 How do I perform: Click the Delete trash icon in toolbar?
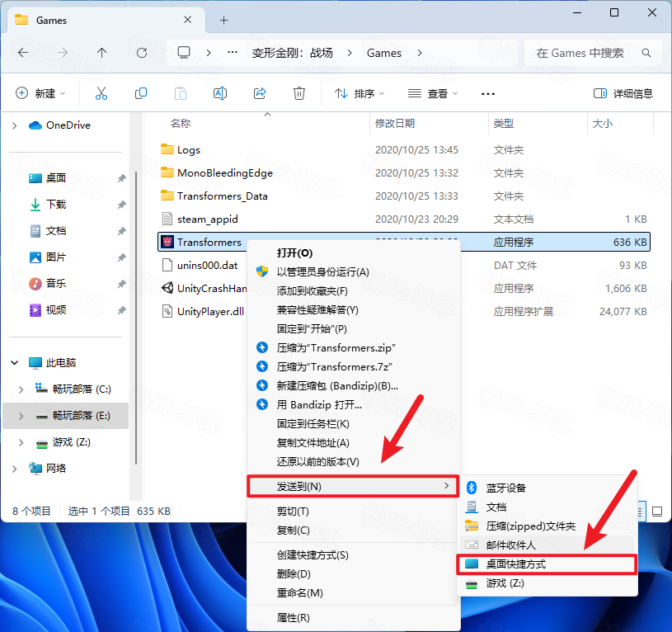pyautogui.click(x=299, y=93)
